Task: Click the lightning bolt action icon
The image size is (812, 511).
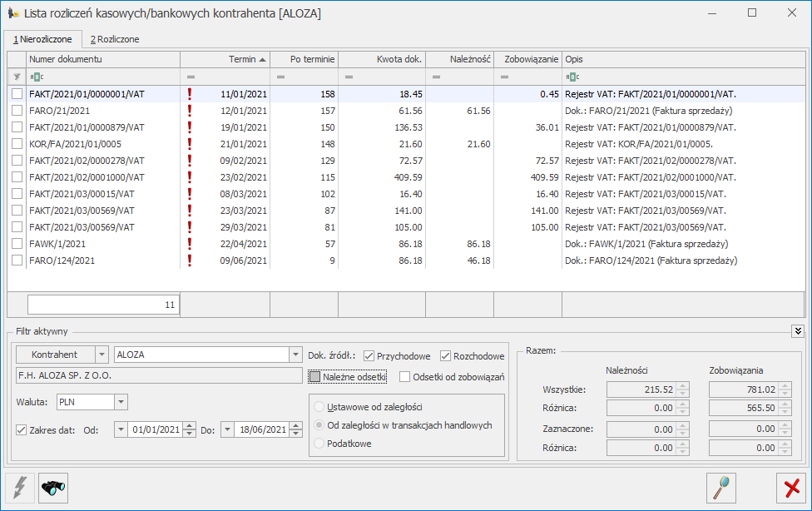Action: click(x=20, y=487)
